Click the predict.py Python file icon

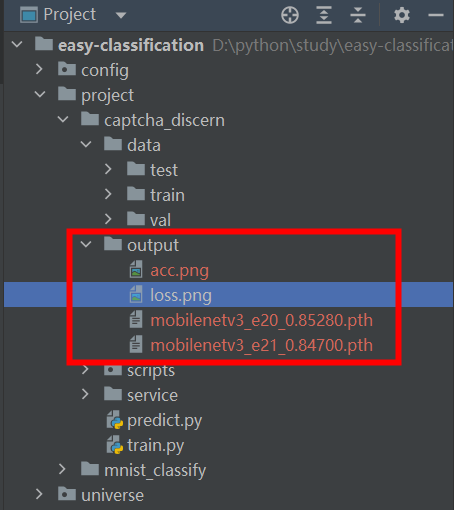(115, 420)
